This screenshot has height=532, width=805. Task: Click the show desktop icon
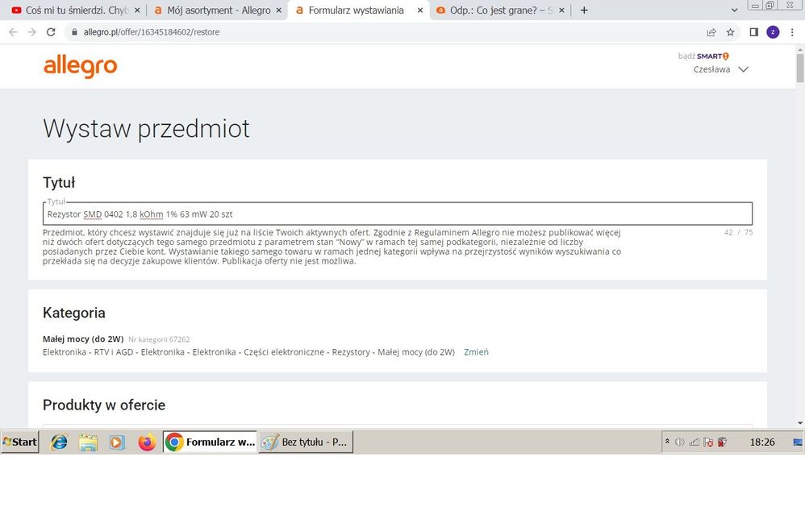click(797, 442)
